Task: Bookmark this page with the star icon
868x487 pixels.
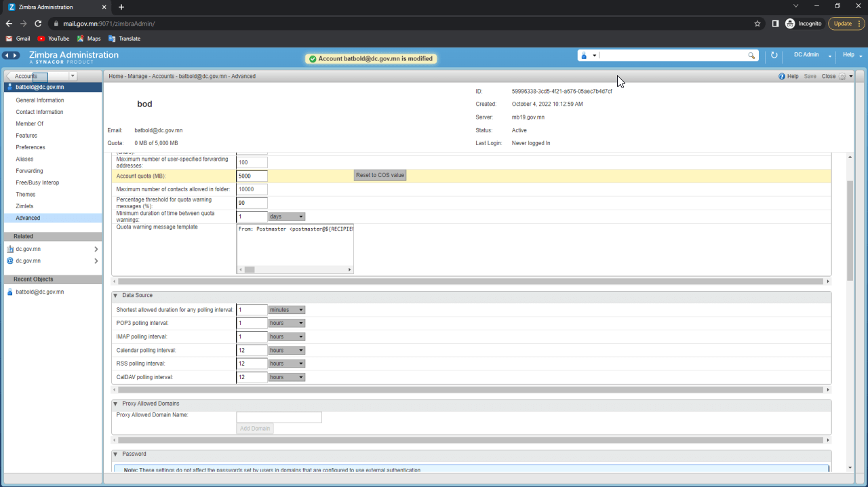Action: (x=757, y=23)
